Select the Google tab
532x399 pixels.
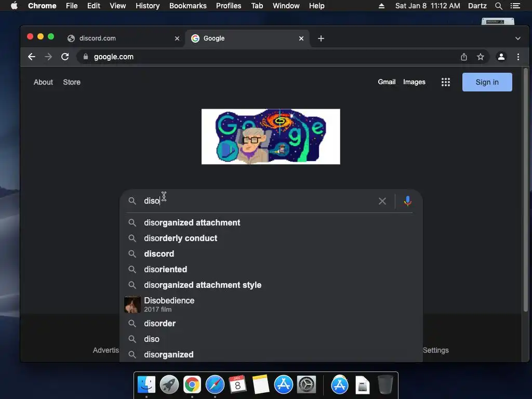click(x=248, y=38)
